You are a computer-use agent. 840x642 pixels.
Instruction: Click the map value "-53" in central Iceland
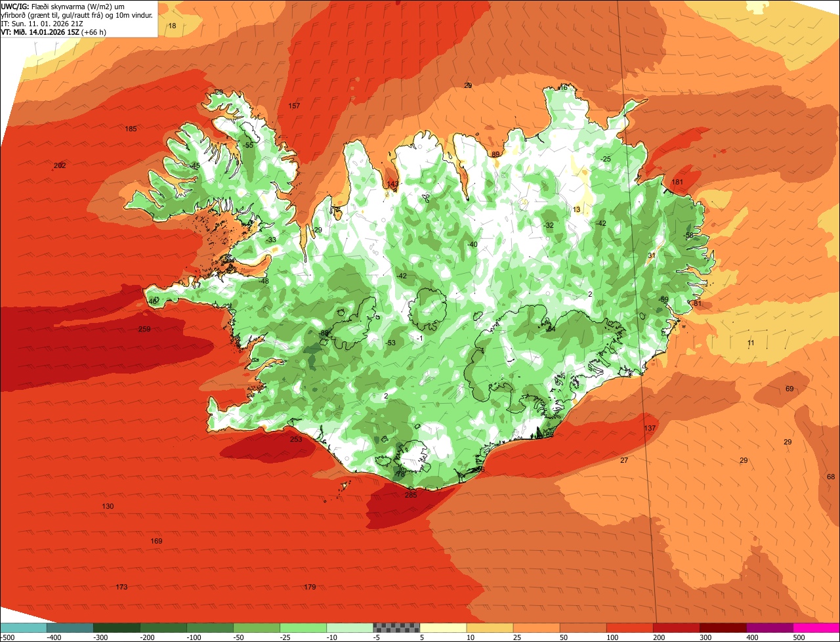coord(390,343)
